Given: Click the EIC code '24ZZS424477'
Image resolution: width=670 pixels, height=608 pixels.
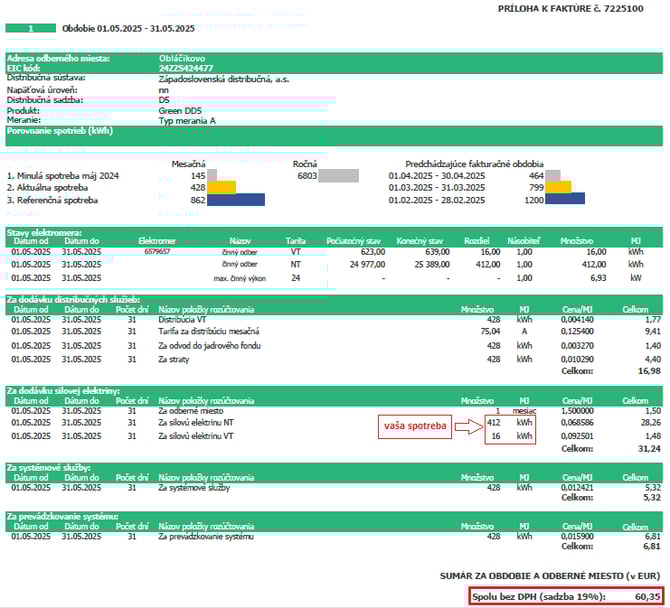Looking at the screenshot, I should pyautogui.click(x=186, y=68).
